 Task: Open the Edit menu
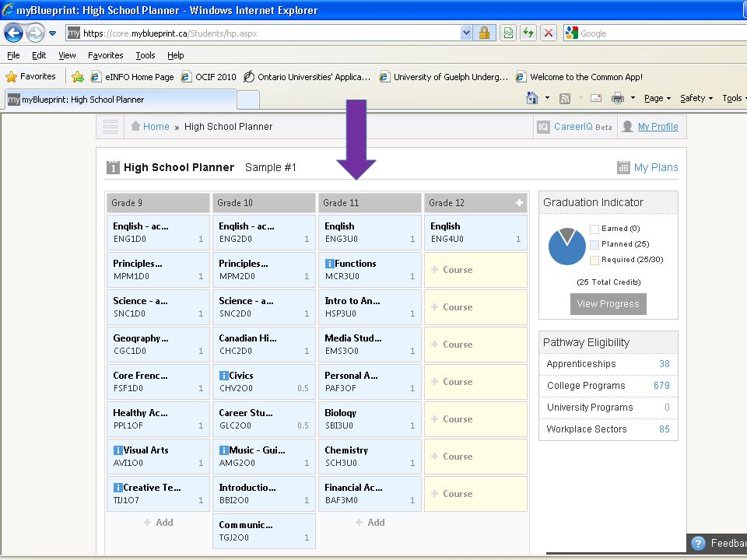click(x=39, y=55)
